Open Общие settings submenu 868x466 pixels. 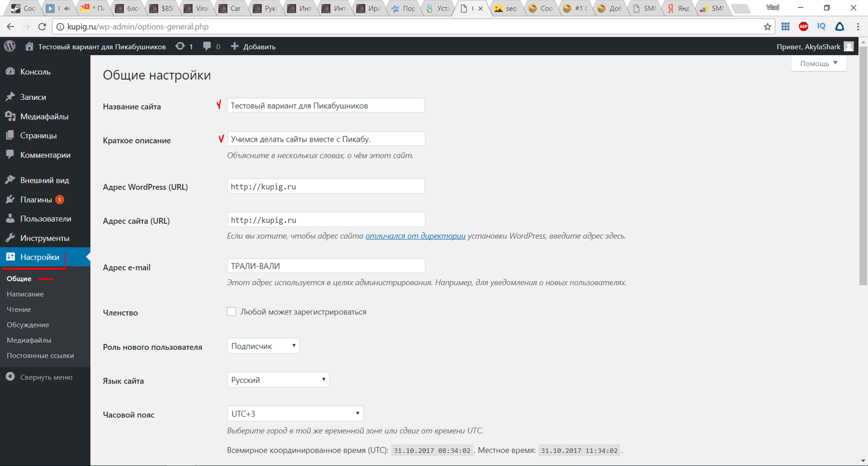pos(19,279)
